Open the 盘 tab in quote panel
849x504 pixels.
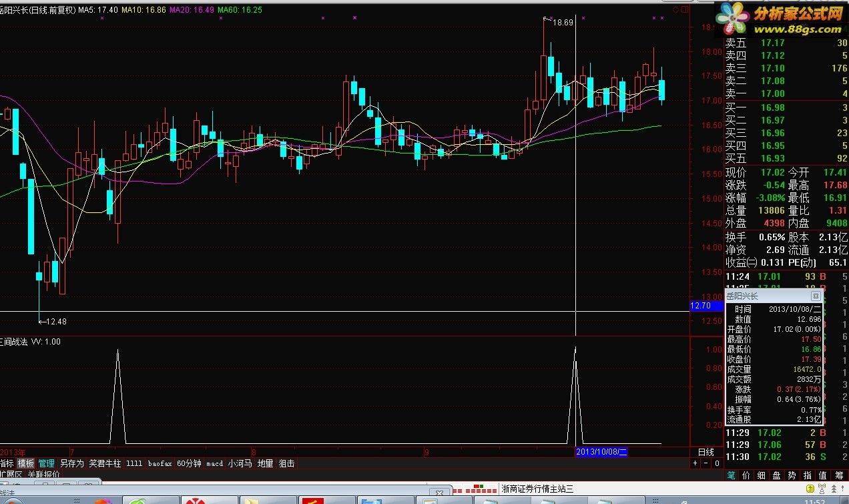point(777,475)
